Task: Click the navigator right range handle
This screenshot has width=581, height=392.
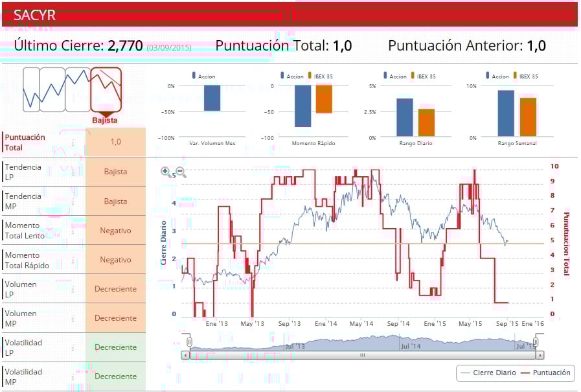Action: [536, 341]
